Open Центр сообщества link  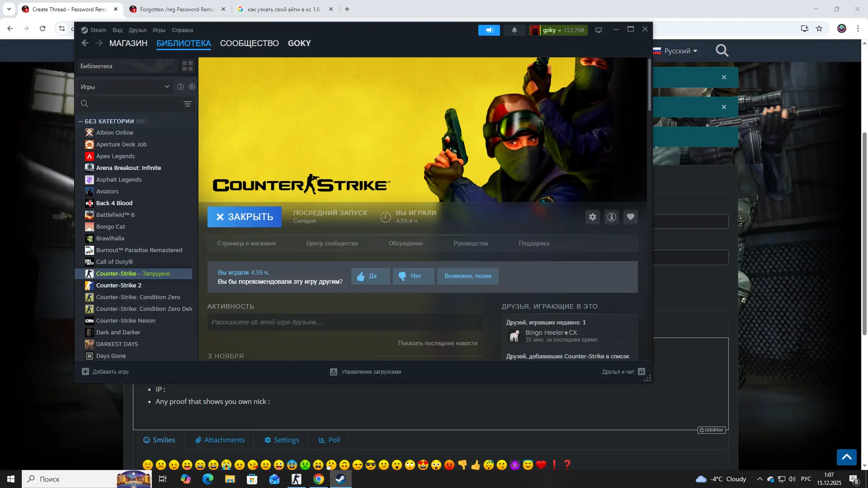tap(332, 243)
